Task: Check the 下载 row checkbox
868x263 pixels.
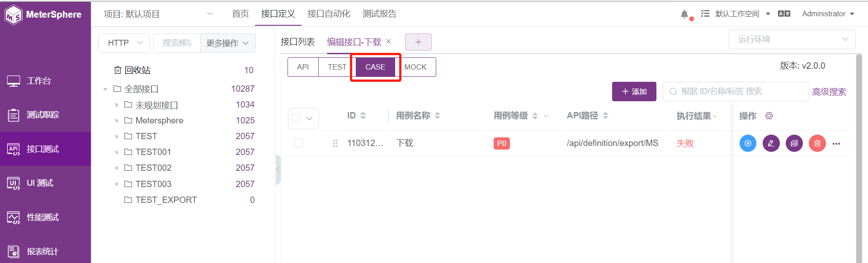Action: point(298,143)
